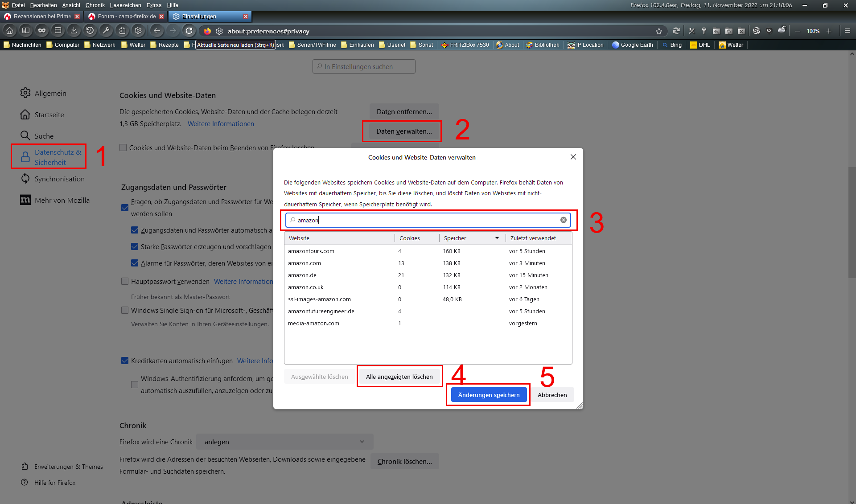Expand the Chronik anlegen dropdown
The image size is (856, 504).
(x=284, y=442)
